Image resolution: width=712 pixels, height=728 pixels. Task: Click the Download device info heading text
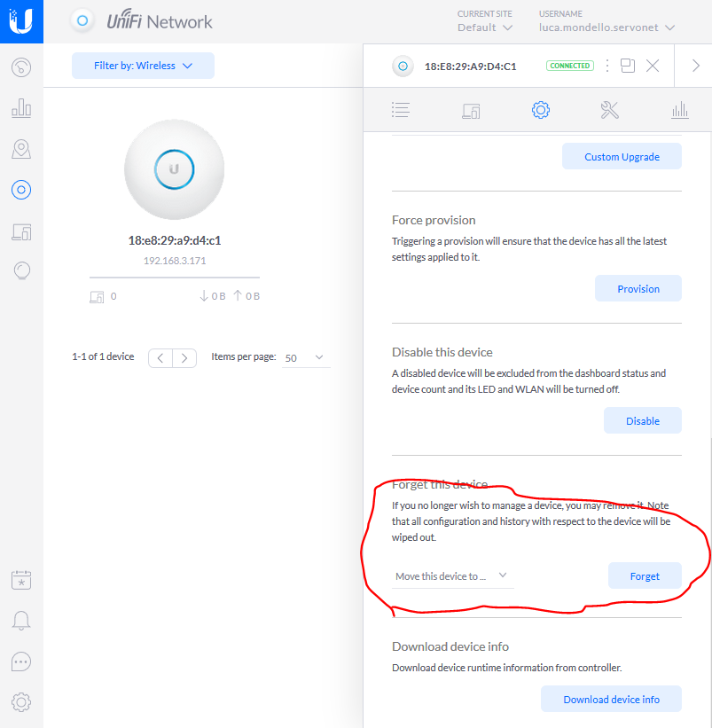pos(450,646)
